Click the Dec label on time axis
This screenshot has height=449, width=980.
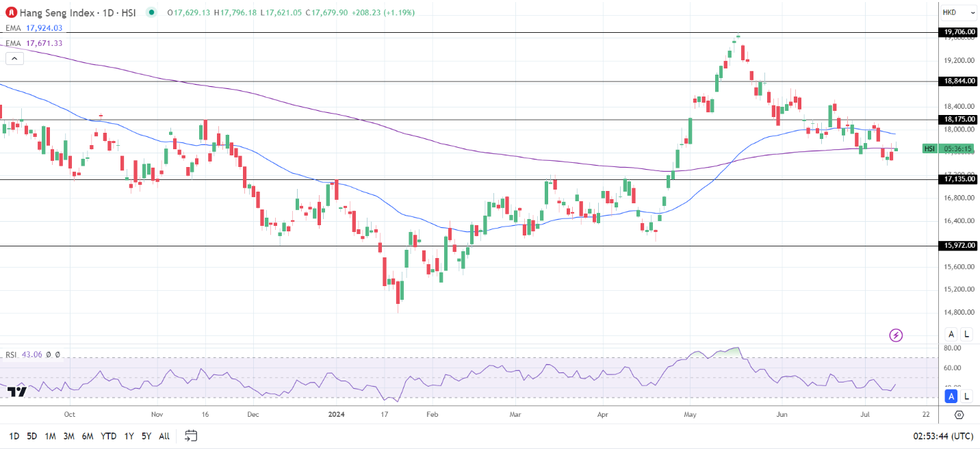pos(252,415)
